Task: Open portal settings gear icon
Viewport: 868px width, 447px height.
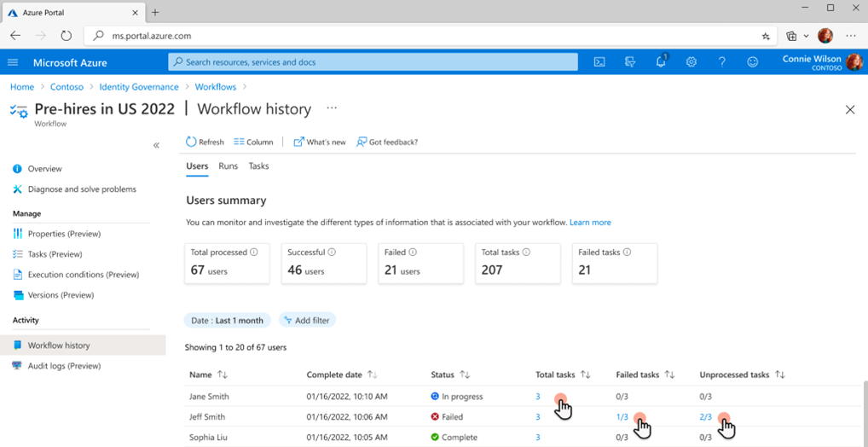Action: pos(692,62)
